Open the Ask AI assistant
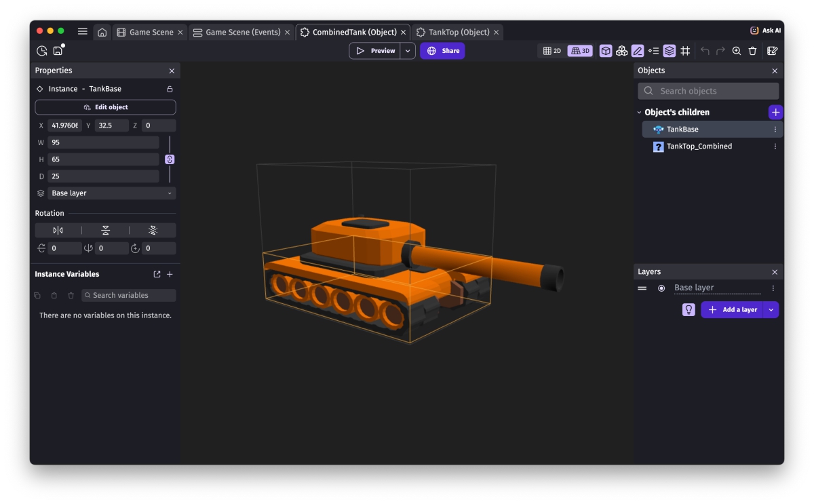Image resolution: width=814 pixels, height=504 pixels. 765,31
